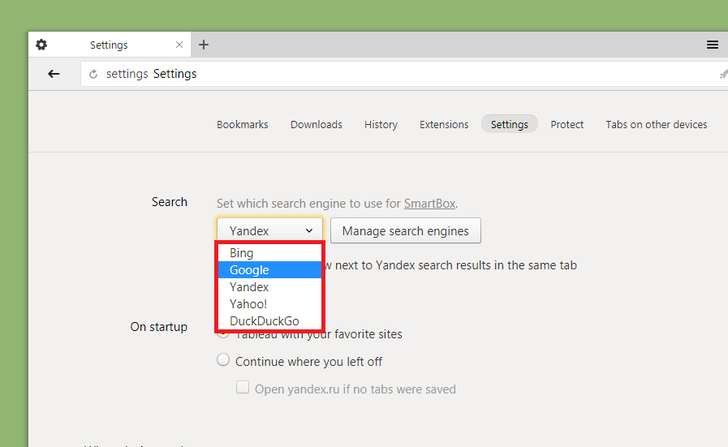728x447 pixels.
Task: Check Open yandex.ru if no tabs saved
Action: pyautogui.click(x=242, y=387)
